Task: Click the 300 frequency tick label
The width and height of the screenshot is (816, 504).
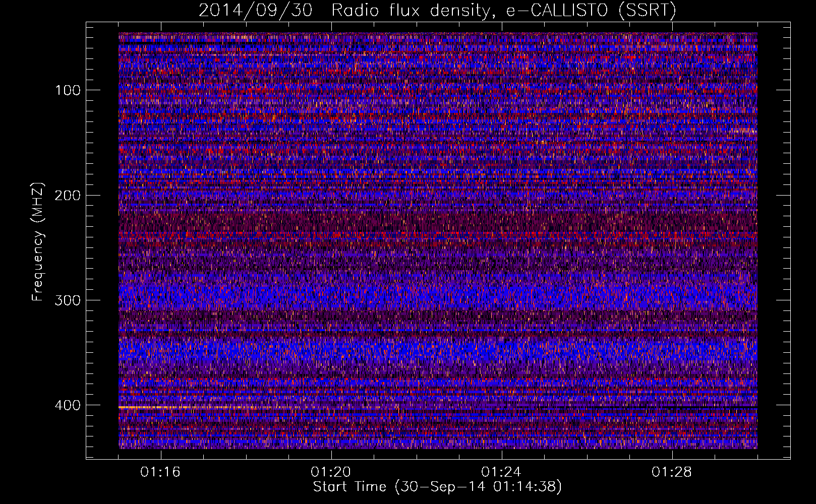Action: [68, 300]
